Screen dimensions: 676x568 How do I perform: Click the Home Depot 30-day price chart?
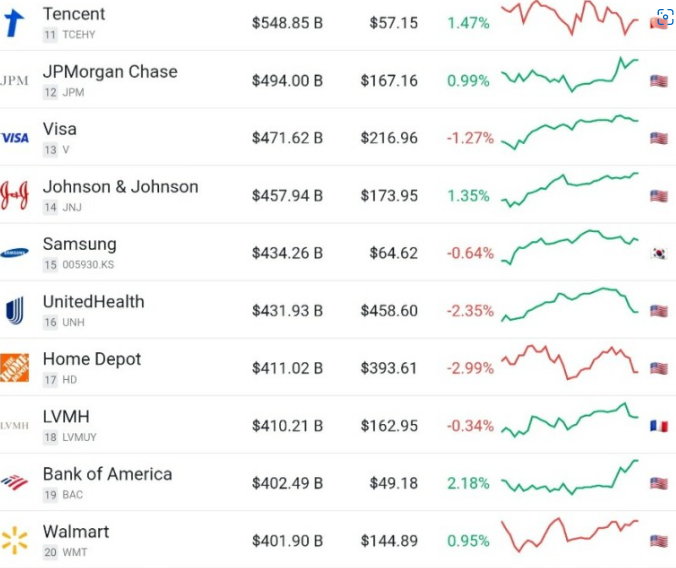coord(570,362)
